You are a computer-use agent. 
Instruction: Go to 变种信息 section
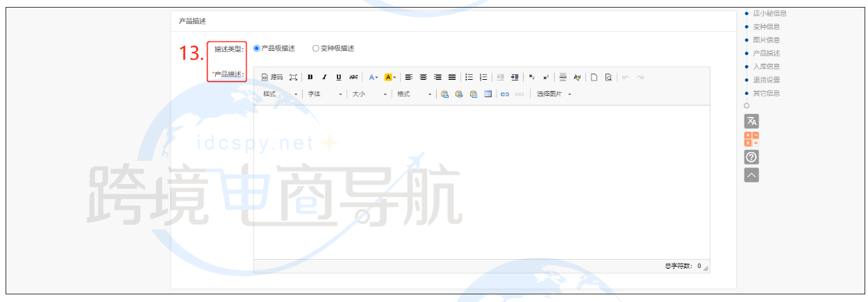766,26
